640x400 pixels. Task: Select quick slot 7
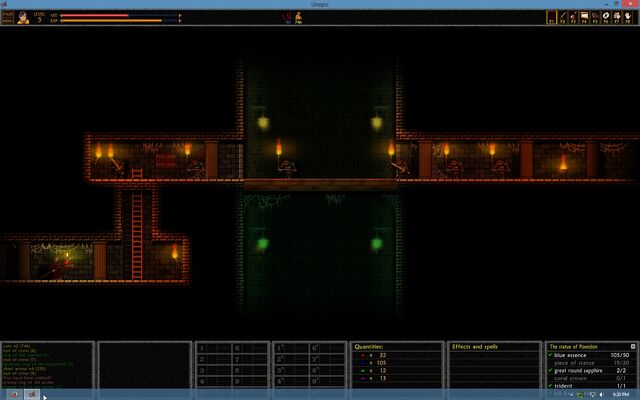coord(250,359)
